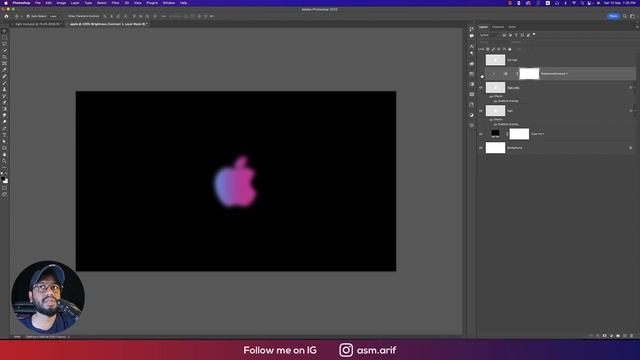Viewport: 640px width, 360px height.
Task: Select the Crop tool
Action: coord(4,56)
